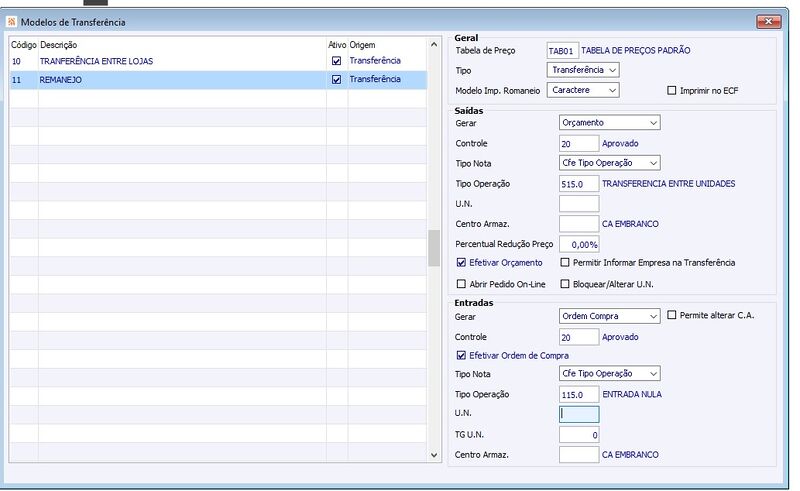Click the app icon in the title bar

(x=11, y=22)
